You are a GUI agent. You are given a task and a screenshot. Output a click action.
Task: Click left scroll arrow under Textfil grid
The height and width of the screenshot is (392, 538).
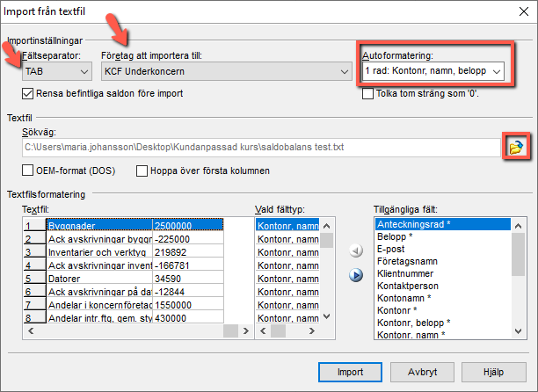tap(31, 331)
